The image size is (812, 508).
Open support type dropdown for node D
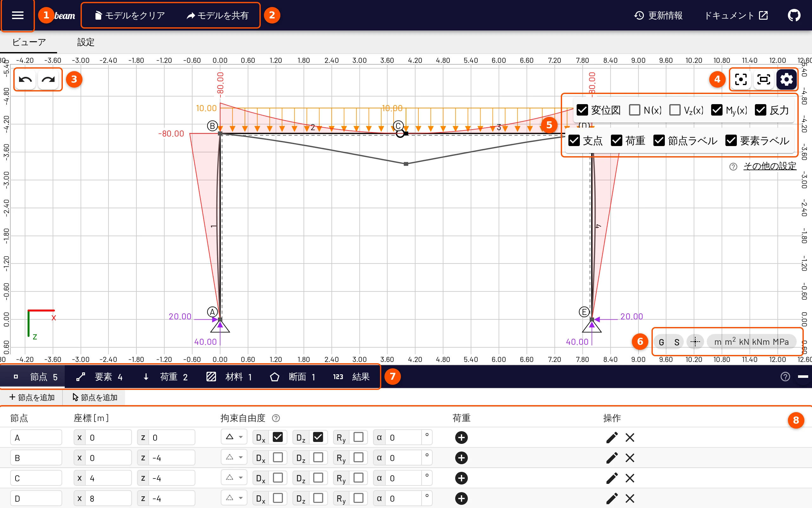coord(234,498)
